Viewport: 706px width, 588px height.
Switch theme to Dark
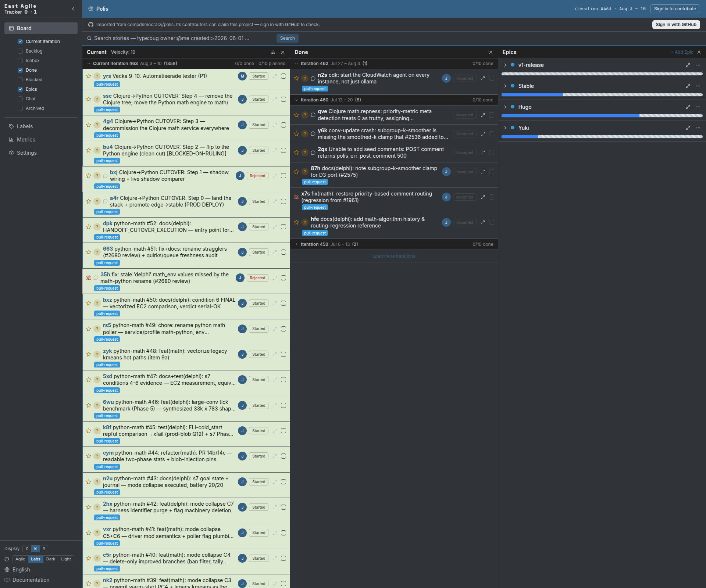51,559
